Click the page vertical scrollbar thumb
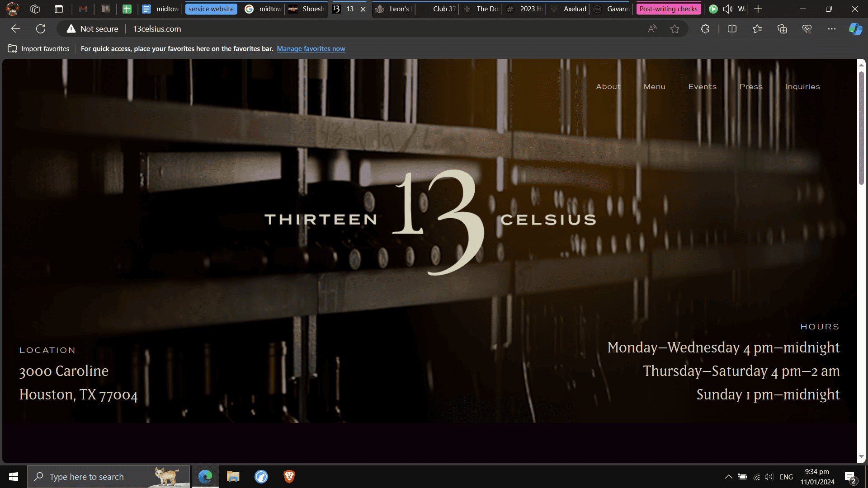 (861, 127)
